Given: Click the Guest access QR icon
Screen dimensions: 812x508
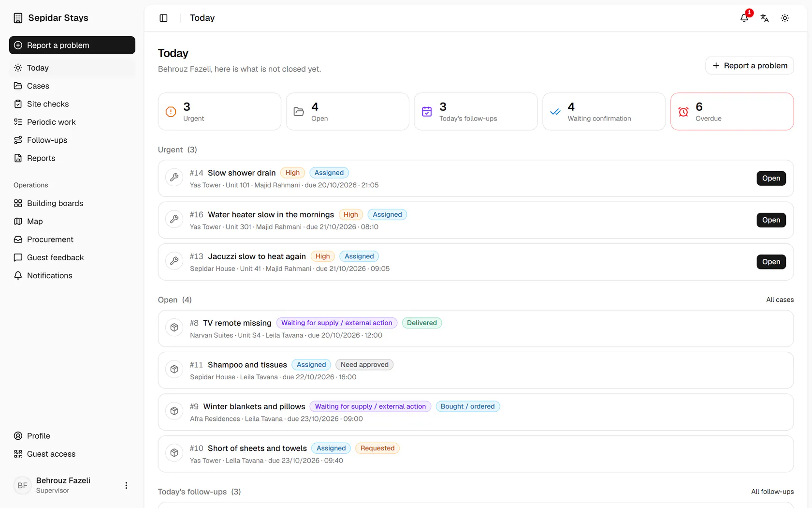Looking at the screenshot, I should (18, 454).
